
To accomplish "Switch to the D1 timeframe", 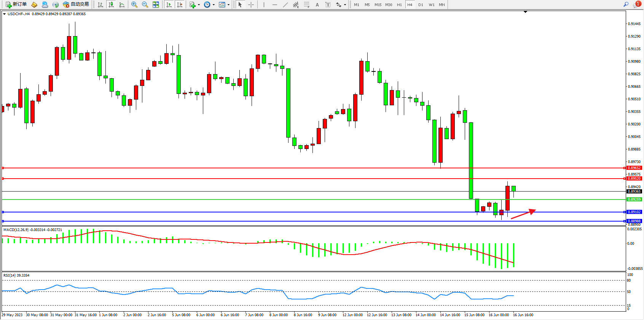I will click(421, 5).
